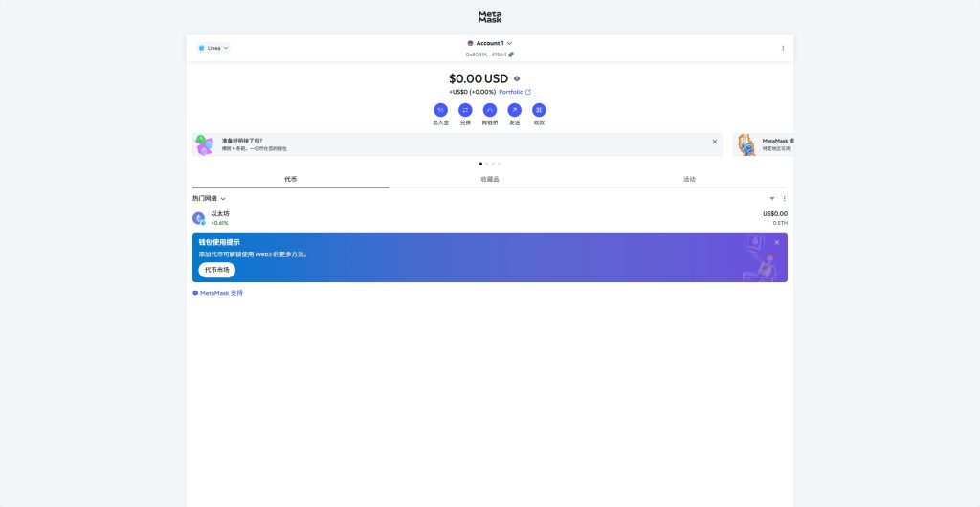
Task: Open the top-right account options menu
Action: pos(783,48)
